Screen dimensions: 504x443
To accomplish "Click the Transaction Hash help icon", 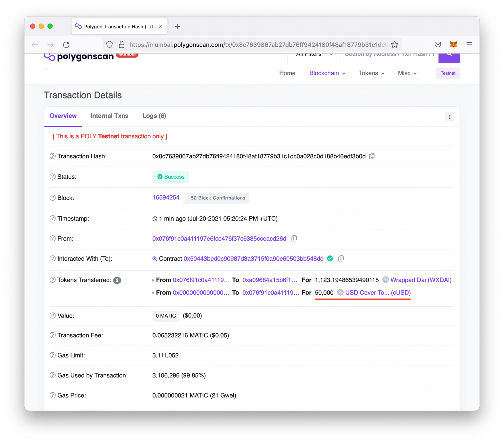I will [52, 156].
